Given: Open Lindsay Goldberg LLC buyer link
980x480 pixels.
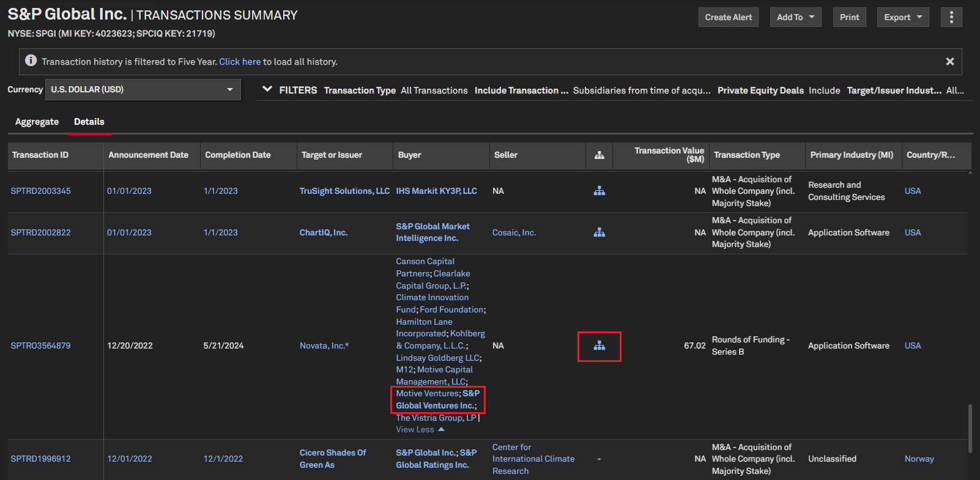Looking at the screenshot, I should point(438,358).
